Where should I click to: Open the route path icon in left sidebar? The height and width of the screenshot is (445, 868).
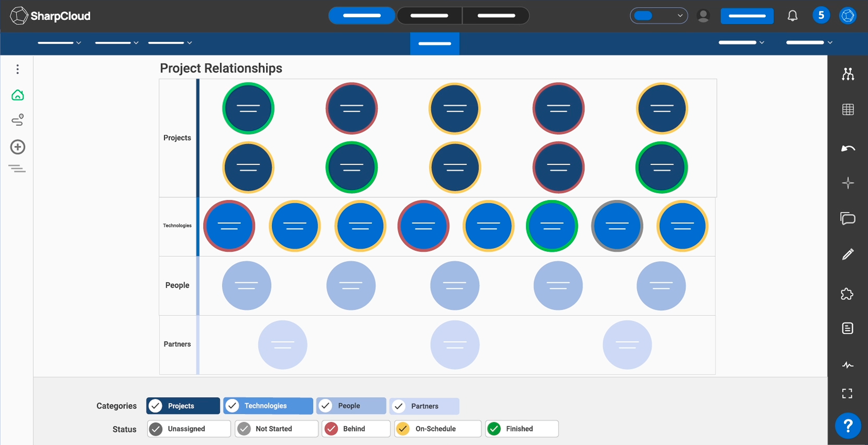click(x=18, y=120)
